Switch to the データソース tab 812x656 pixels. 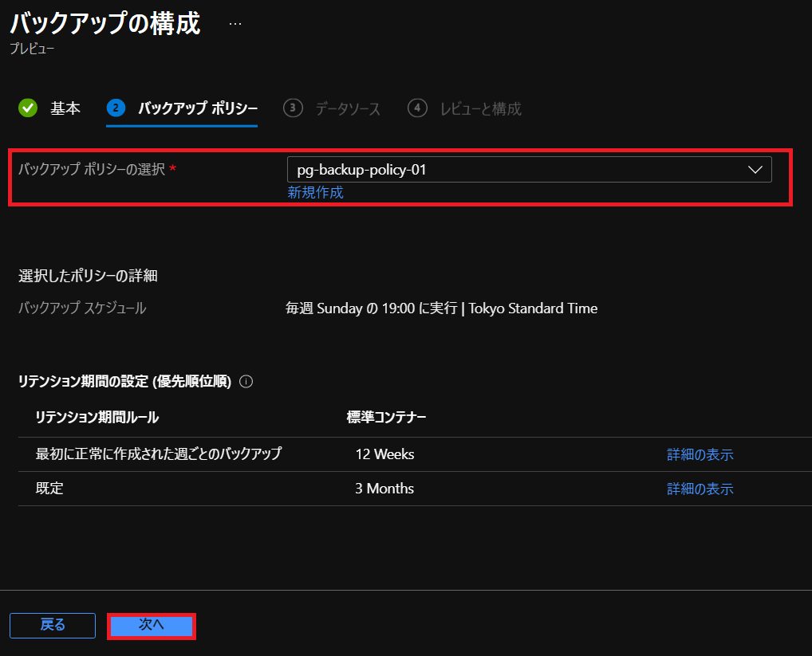click(347, 109)
